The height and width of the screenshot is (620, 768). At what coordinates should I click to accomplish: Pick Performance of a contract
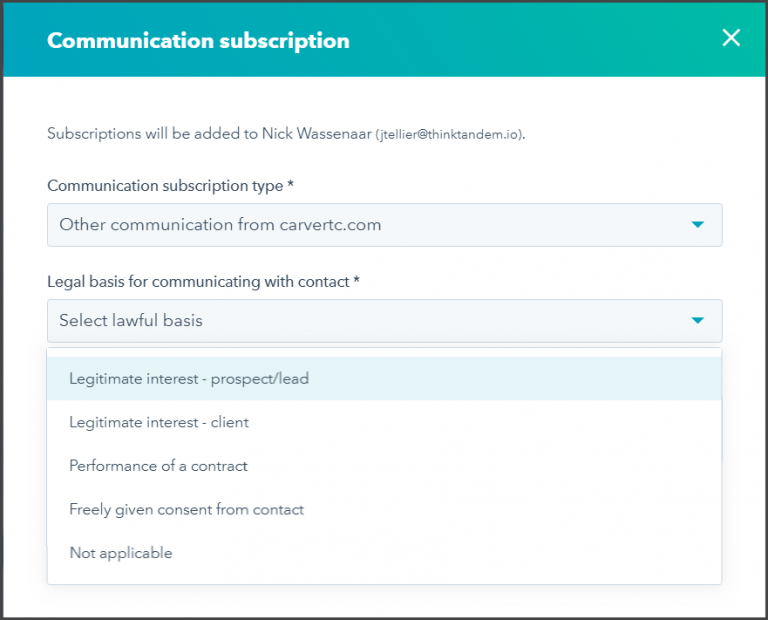pos(158,466)
